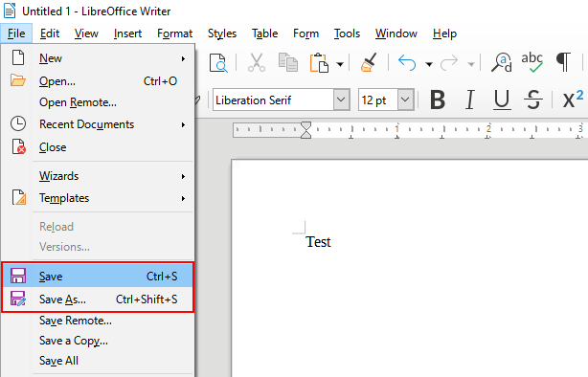Click the New document page icon
This screenshot has width=588, height=377.
[x=18, y=58]
